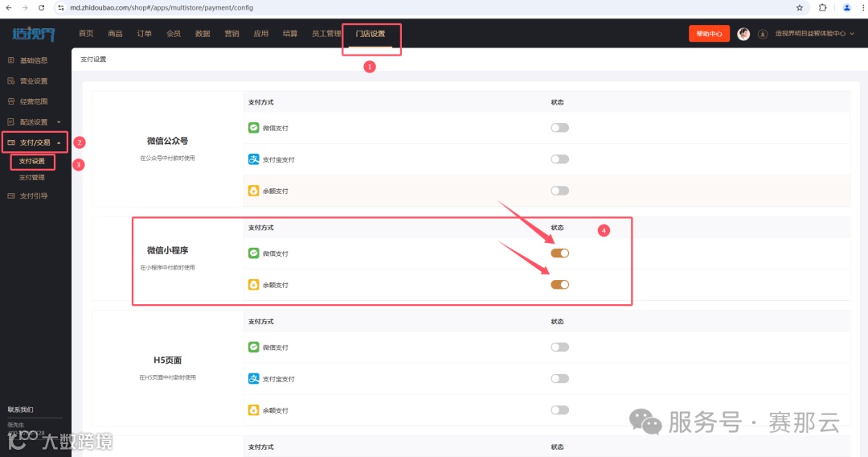Click WeChat Pay icon in 微信公众号 section
This screenshot has height=457, width=868.
[x=253, y=127]
